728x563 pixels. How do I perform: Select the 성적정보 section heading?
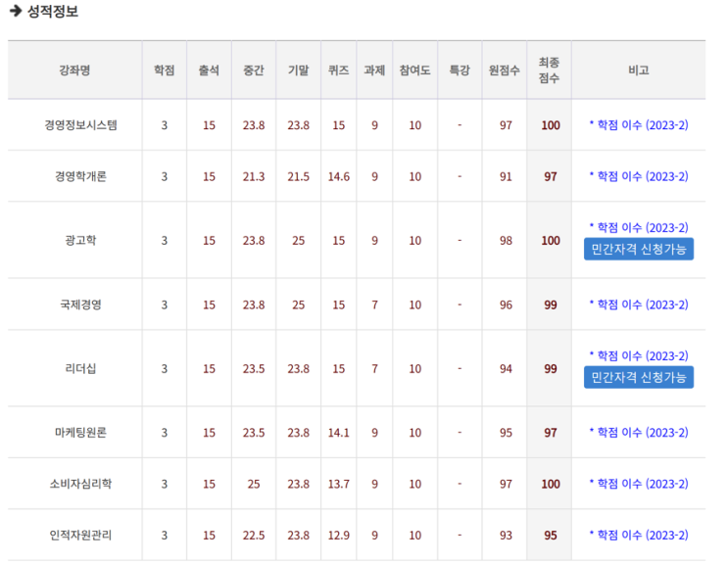53,11
